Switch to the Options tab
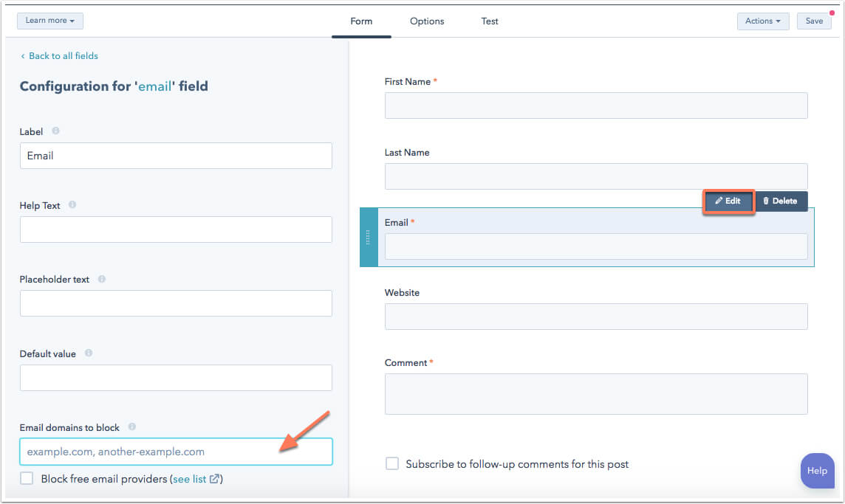Viewport: 845px width, 504px height. (427, 21)
